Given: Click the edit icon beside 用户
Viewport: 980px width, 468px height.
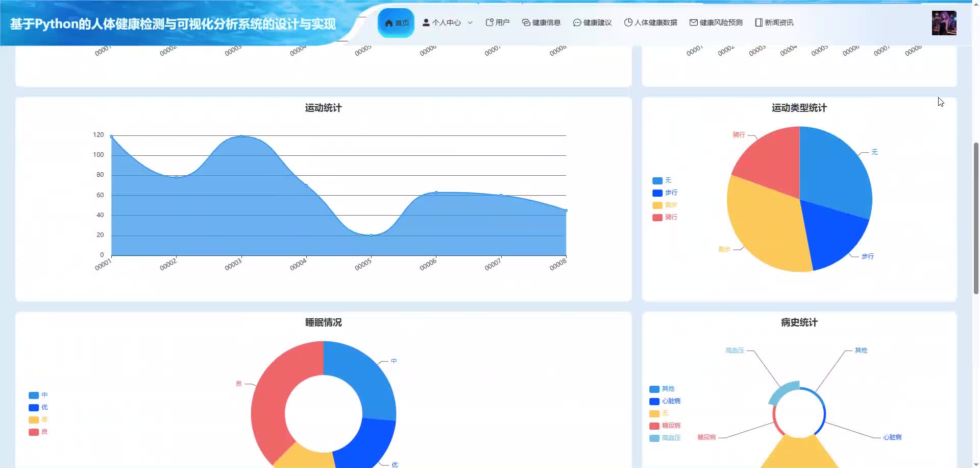Looking at the screenshot, I should click(489, 22).
